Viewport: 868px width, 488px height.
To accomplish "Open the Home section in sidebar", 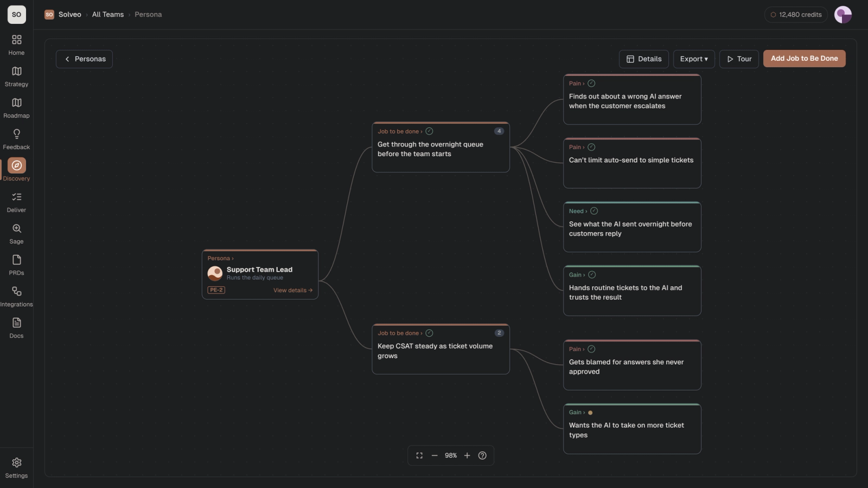I will [x=16, y=45].
